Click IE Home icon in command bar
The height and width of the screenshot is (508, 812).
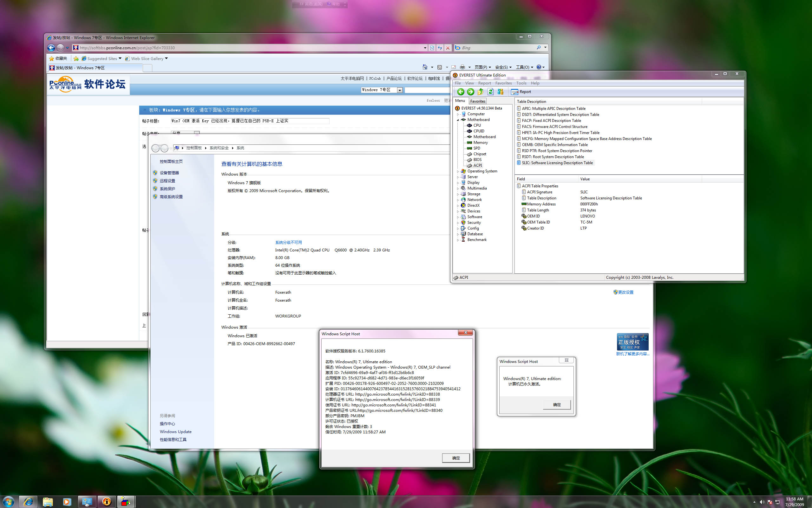click(425, 67)
